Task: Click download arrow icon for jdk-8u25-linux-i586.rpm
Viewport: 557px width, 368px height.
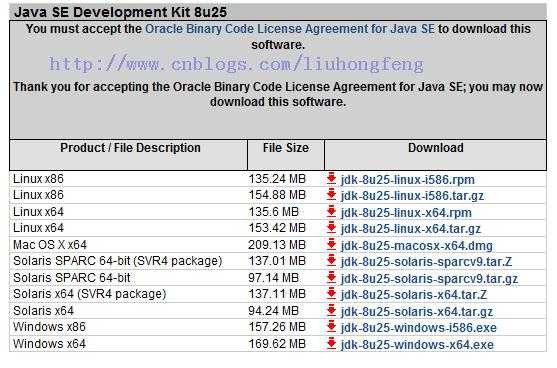Action: [x=331, y=178]
